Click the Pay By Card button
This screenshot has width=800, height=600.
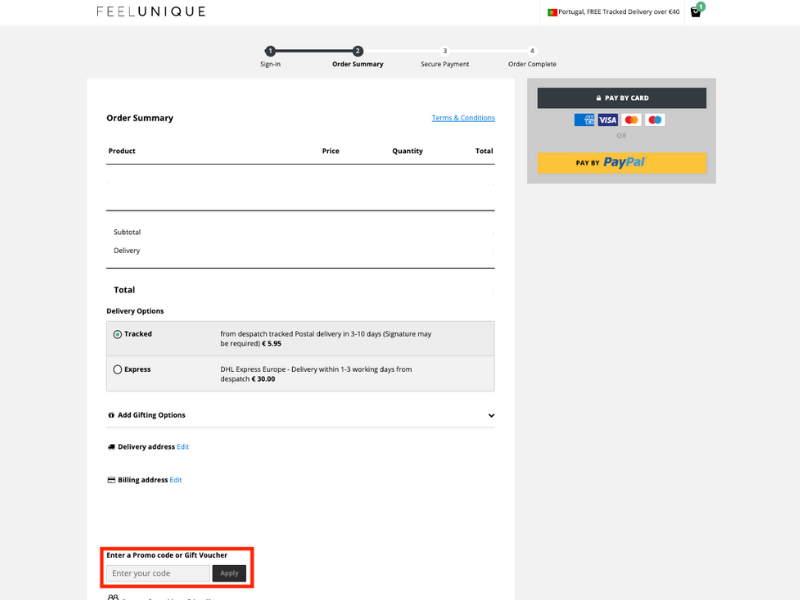(x=621, y=98)
